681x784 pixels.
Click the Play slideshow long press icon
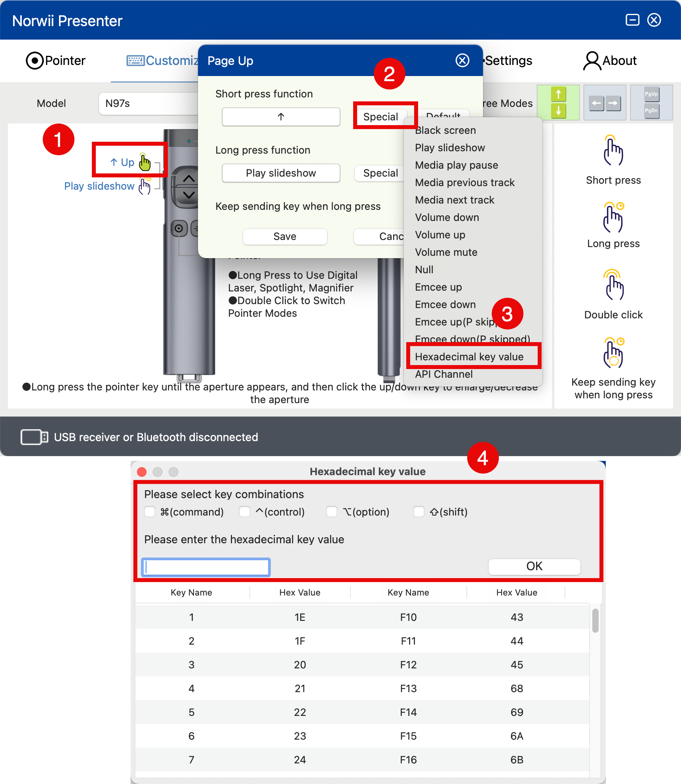pyautogui.click(x=145, y=186)
